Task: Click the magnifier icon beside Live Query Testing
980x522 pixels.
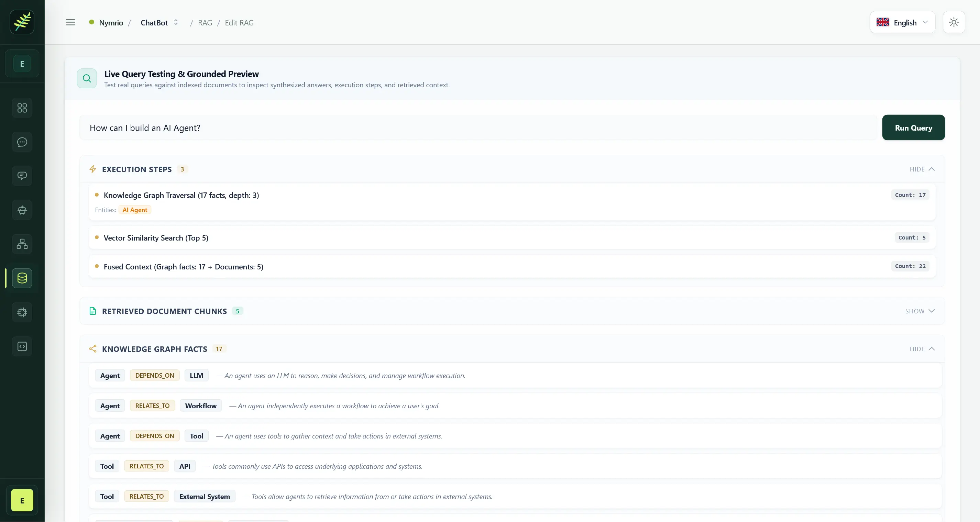Action: 87,78
